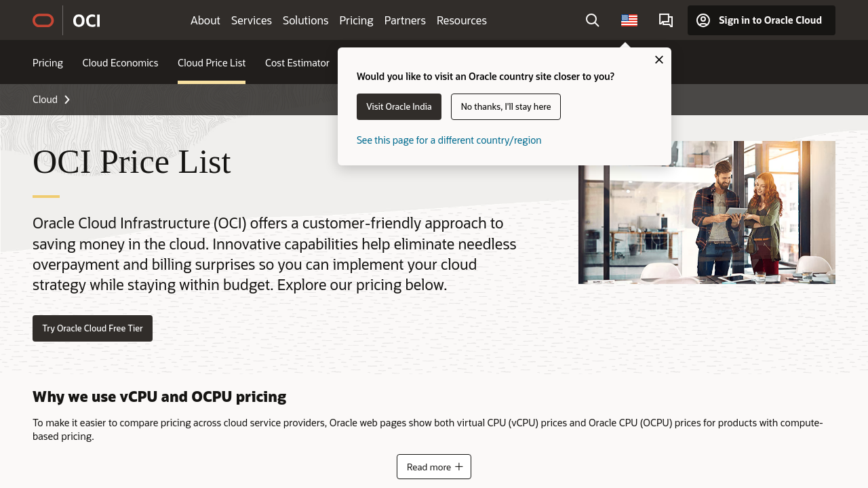
Task: Open the Services menu
Action: click(251, 20)
